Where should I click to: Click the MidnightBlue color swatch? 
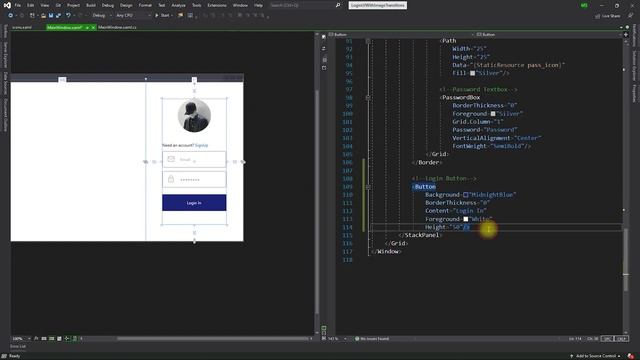pyautogui.click(x=465, y=195)
